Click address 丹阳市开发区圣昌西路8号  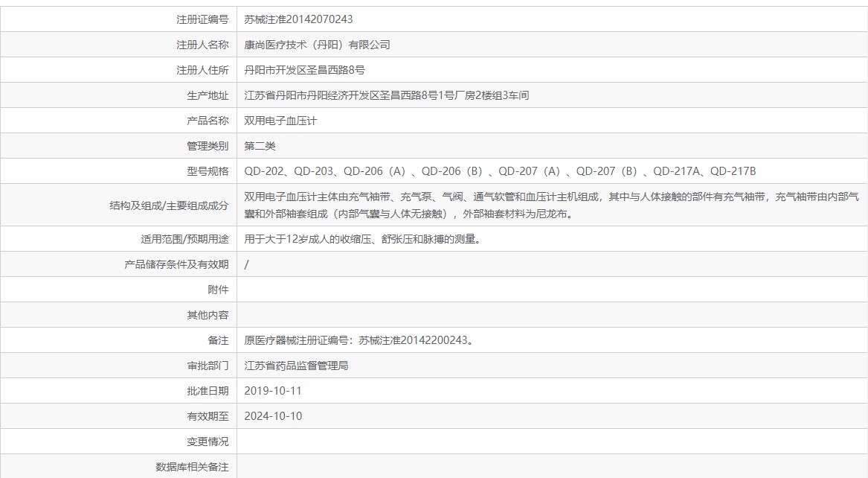click(x=304, y=70)
